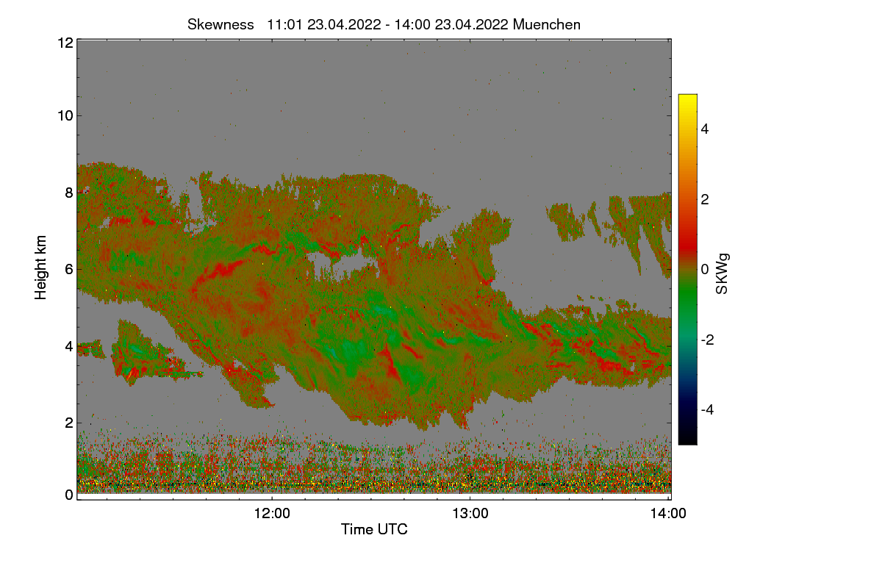This screenshot has width=882, height=588.
Task: Click the height tick label 2
Action: pos(69,423)
